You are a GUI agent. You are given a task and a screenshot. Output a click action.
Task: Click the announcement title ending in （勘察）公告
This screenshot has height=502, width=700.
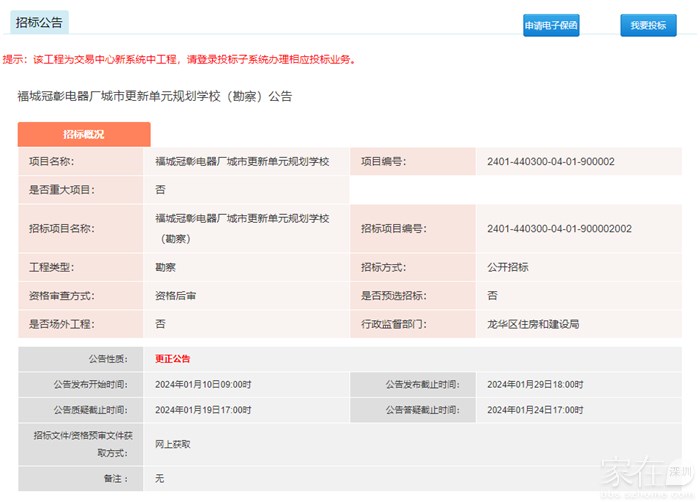(x=155, y=96)
